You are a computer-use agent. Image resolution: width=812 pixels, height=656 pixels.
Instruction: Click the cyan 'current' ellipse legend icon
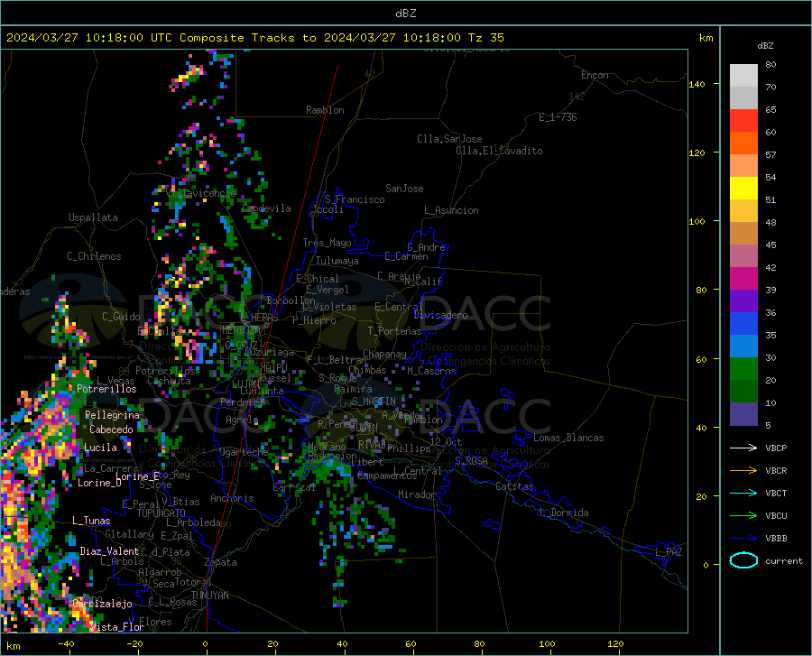(x=743, y=560)
